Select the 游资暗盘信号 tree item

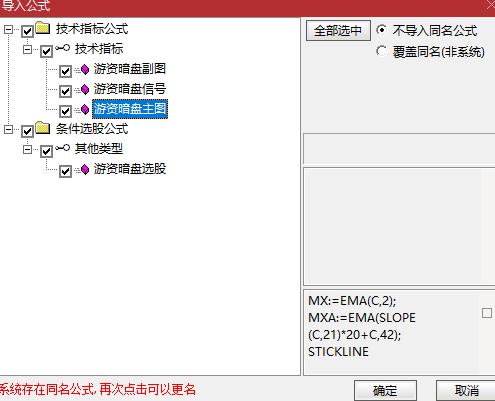tap(130, 89)
